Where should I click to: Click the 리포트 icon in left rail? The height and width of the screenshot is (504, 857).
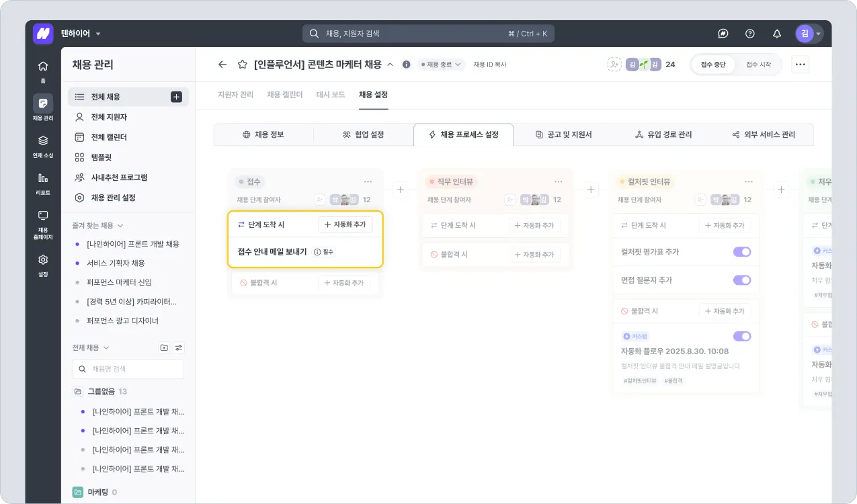(43, 181)
